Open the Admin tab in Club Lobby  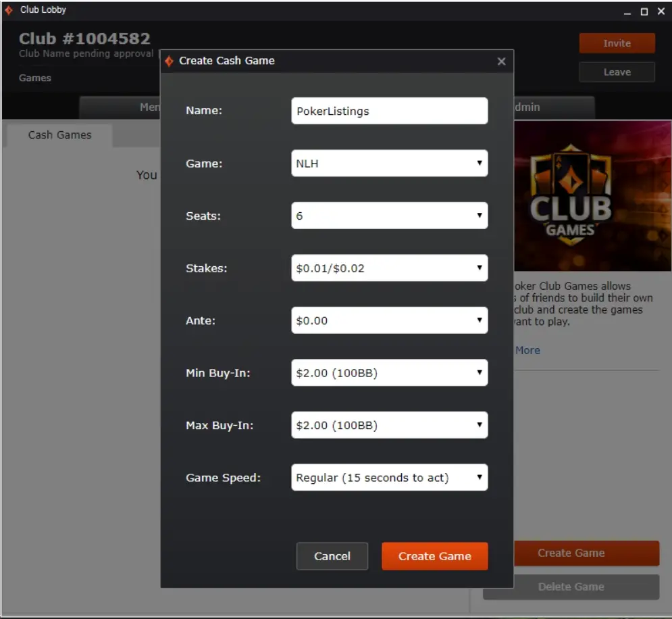[554, 107]
